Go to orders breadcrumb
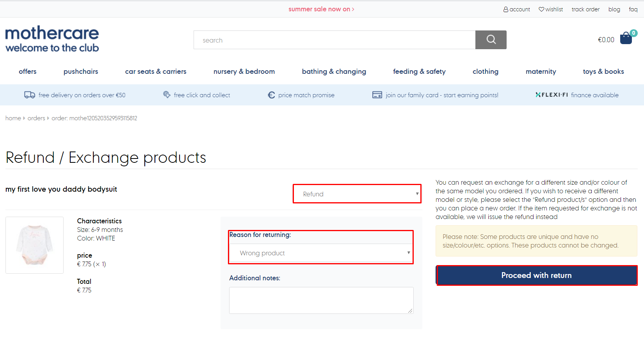 [36, 118]
